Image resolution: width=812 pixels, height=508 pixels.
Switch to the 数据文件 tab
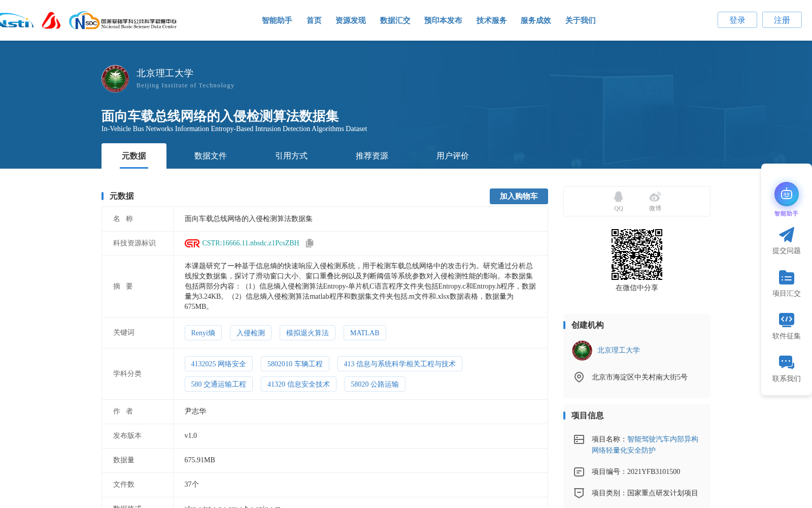point(211,156)
